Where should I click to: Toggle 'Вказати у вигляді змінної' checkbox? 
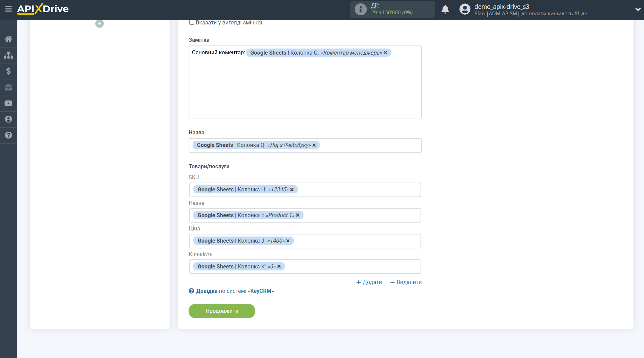pyautogui.click(x=192, y=22)
